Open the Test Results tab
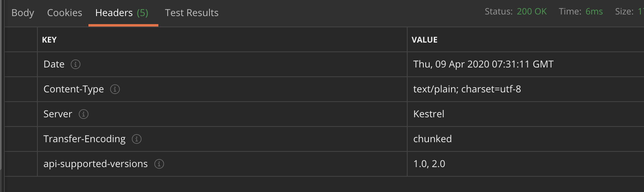Screen dimensions: 644x192 [192, 13]
